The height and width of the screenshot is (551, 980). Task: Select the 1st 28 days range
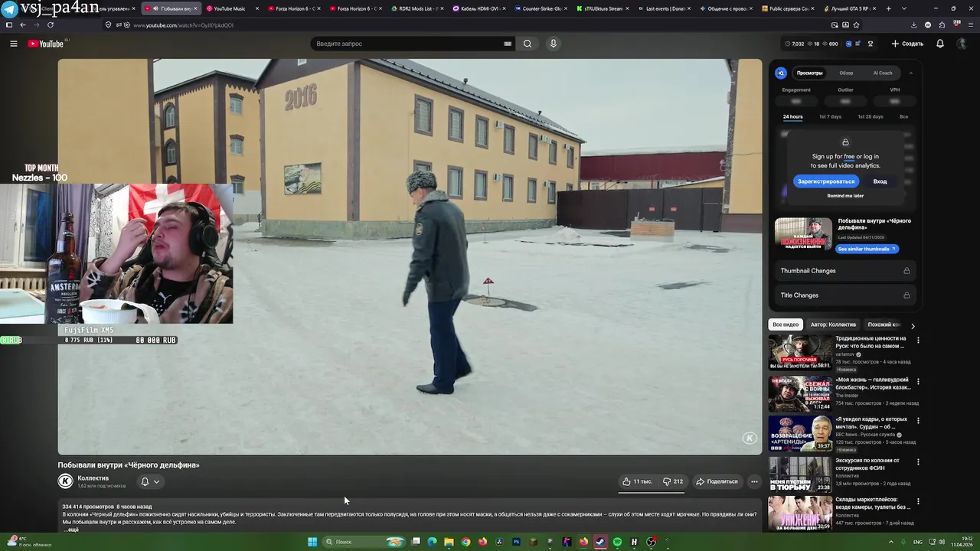click(870, 117)
